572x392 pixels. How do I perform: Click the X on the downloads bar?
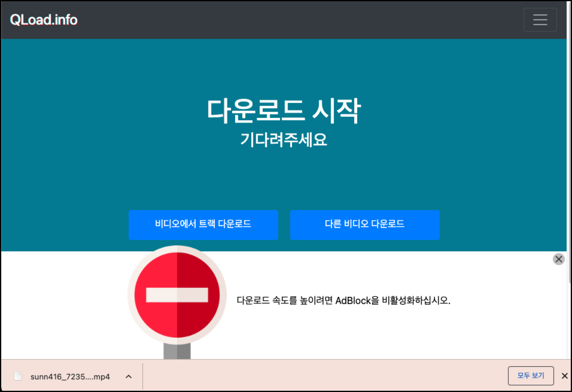click(565, 376)
